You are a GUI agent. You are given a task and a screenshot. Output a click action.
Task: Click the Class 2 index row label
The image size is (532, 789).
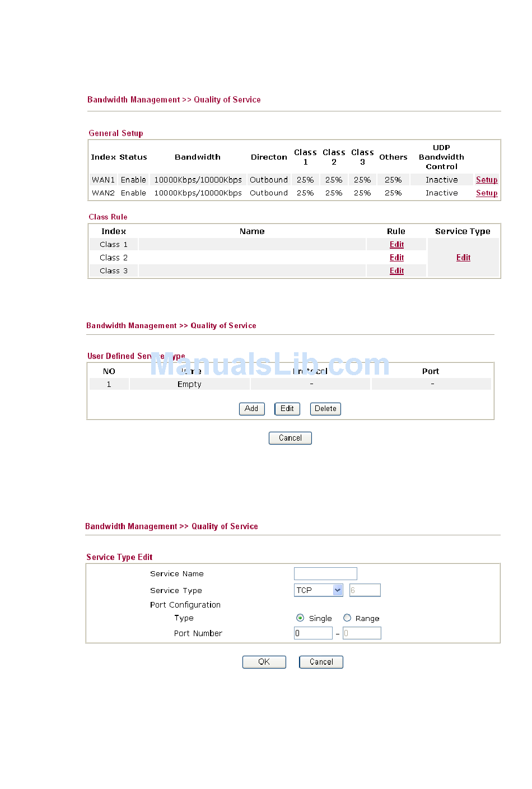point(114,258)
